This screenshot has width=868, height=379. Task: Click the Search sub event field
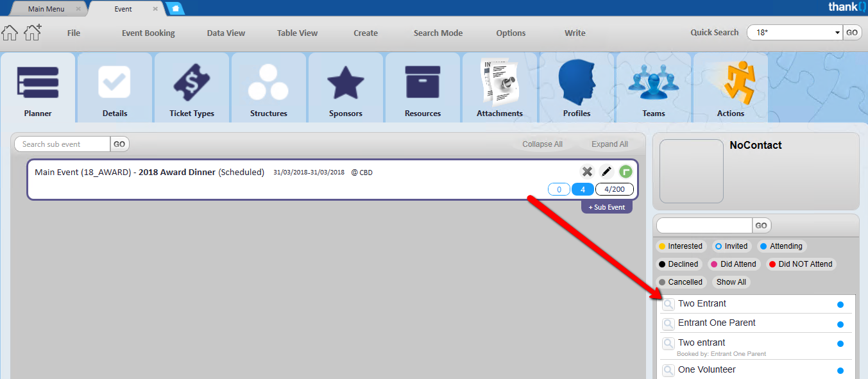(x=62, y=144)
